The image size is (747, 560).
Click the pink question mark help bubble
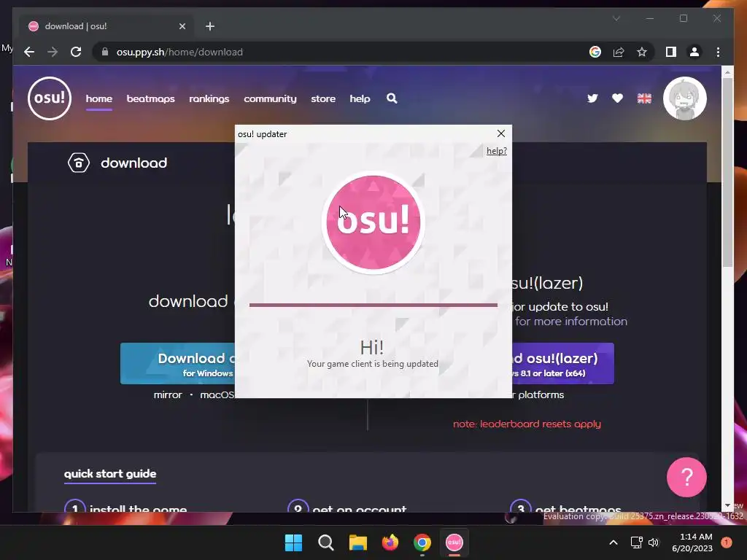coord(686,477)
